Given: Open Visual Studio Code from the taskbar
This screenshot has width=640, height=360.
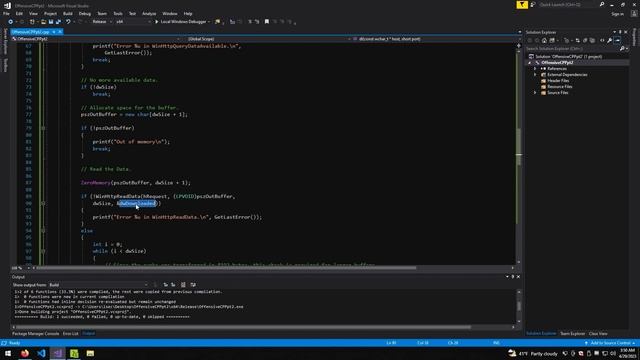Looking at the screenshot, I should [41, 353].
